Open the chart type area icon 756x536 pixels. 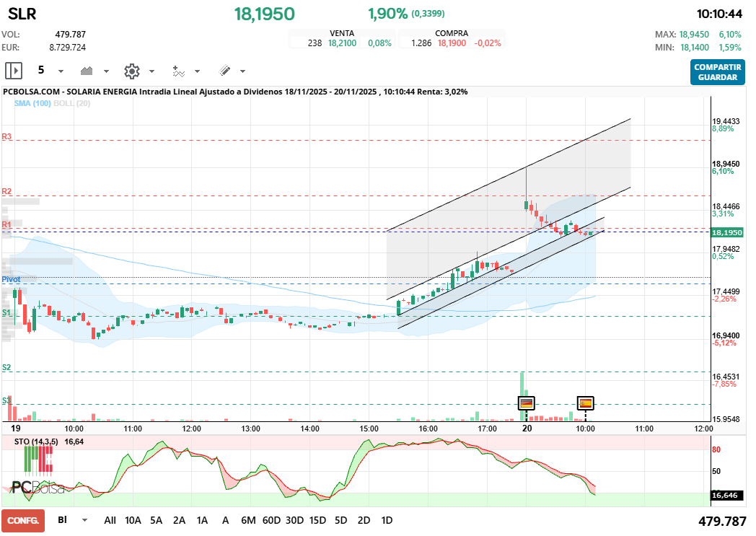pyautogui.click(x=87, y=71)
